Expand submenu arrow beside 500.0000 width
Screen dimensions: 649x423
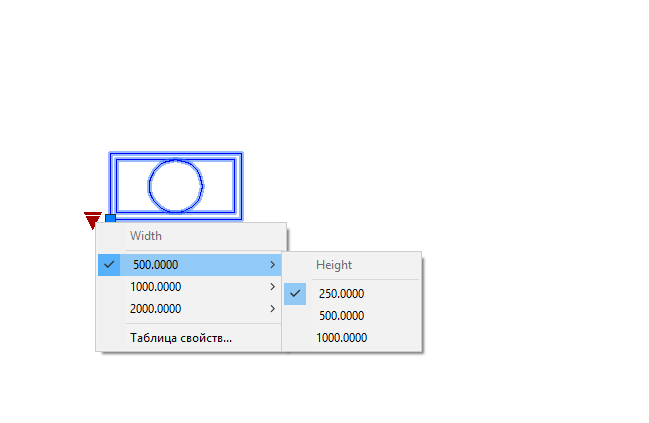pyautogui.click(x=272, y=265)
